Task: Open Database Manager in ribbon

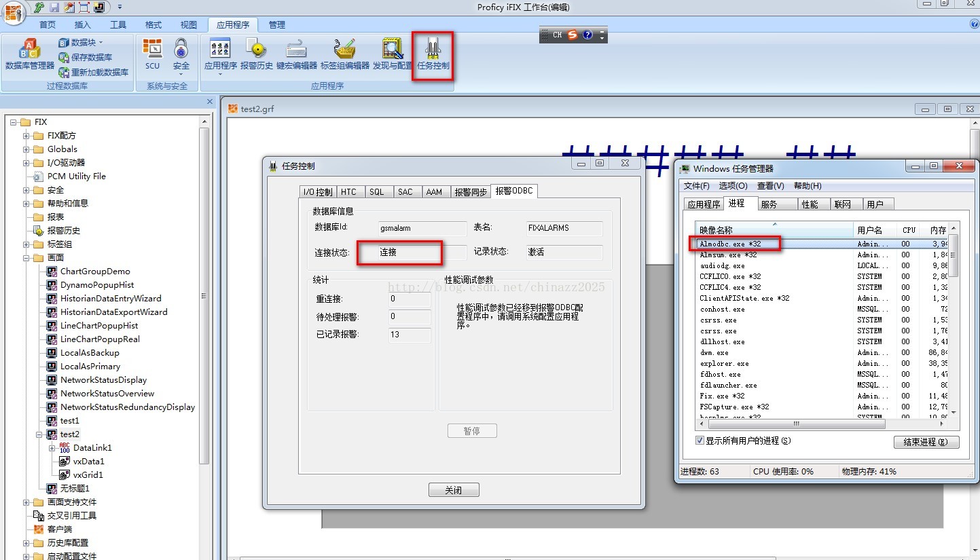Action: tap(30, 53)
